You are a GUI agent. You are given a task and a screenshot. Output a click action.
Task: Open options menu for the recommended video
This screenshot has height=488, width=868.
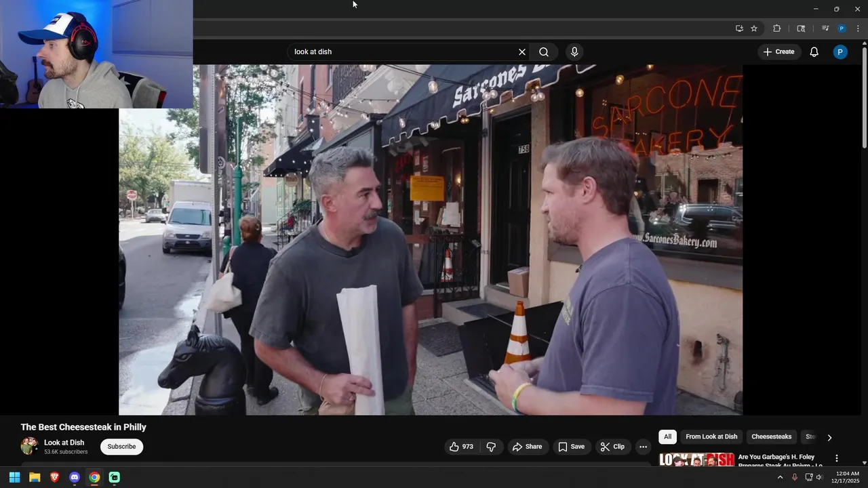[x=836, y=459]
